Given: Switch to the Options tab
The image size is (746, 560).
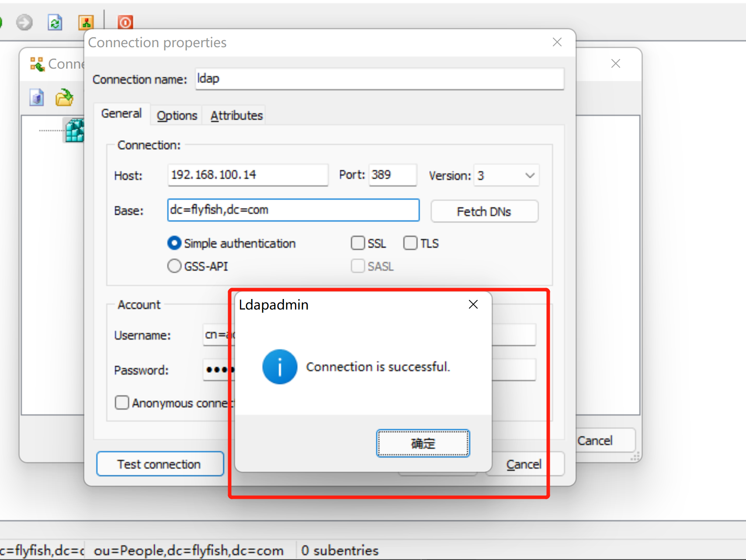Looking at the screenshot, I should click(x=177, y=115).
